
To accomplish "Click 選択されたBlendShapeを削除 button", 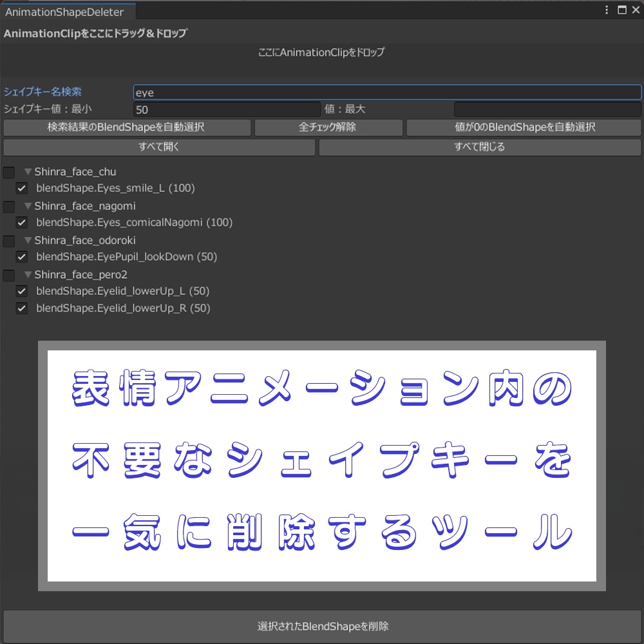I will (x=322, y=627).
